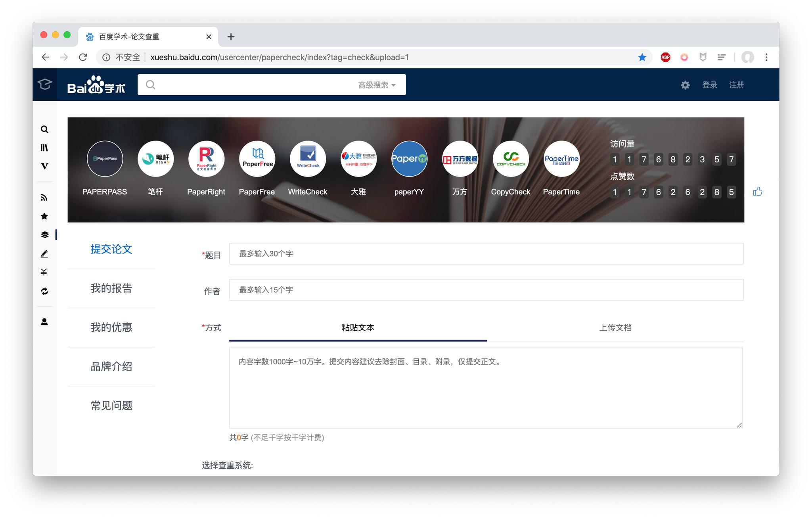
Task: Click the search icon in the left sidebar
Action: (44, 129)
